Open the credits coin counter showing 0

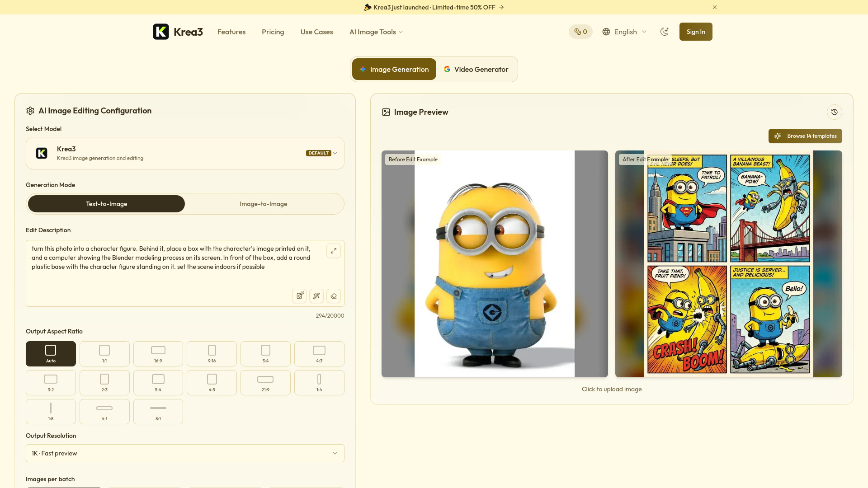pos(580,32)
